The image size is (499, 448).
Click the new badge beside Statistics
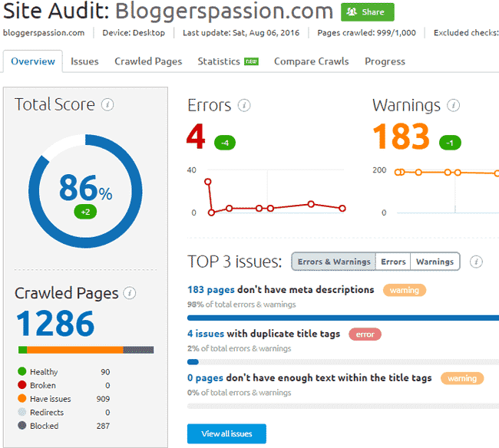pos(251,61)
